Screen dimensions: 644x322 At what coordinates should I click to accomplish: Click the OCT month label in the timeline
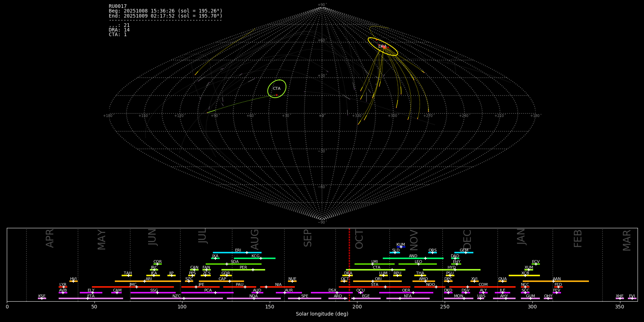[x=359, y=239]
